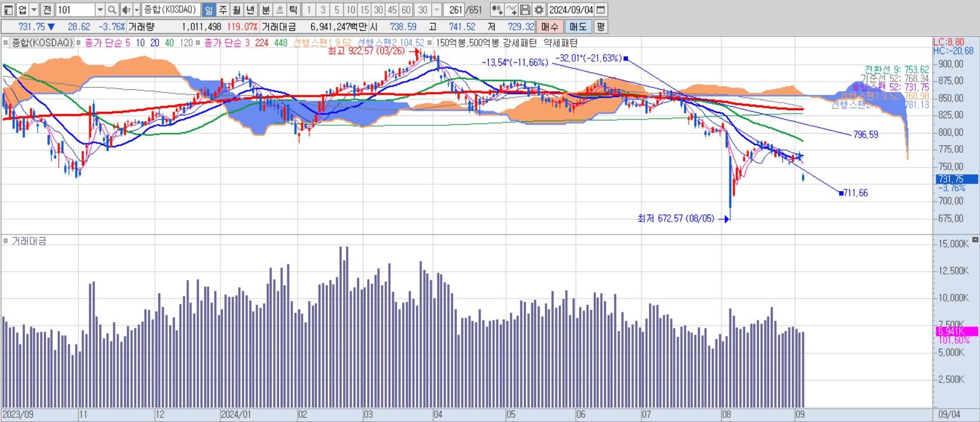980x422 pixels.
Task: Select the blue 20 moving average legend
Action: coord(154,43)
